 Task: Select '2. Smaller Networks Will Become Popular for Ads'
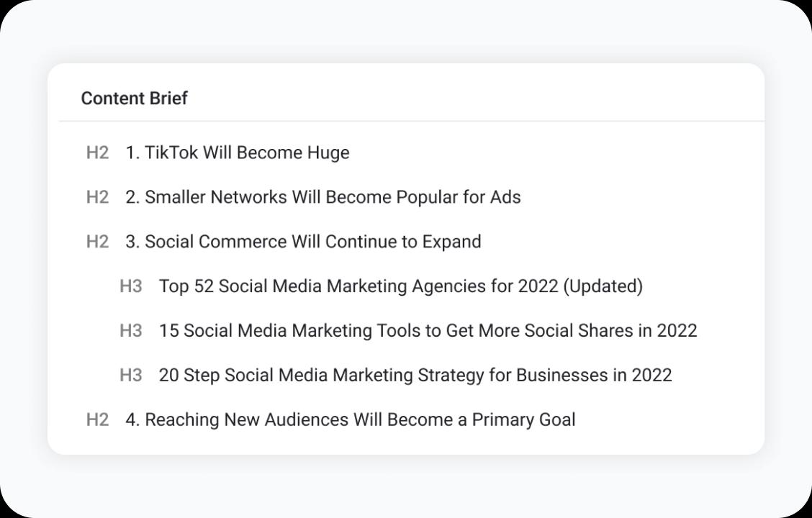[x=323, y=197]
